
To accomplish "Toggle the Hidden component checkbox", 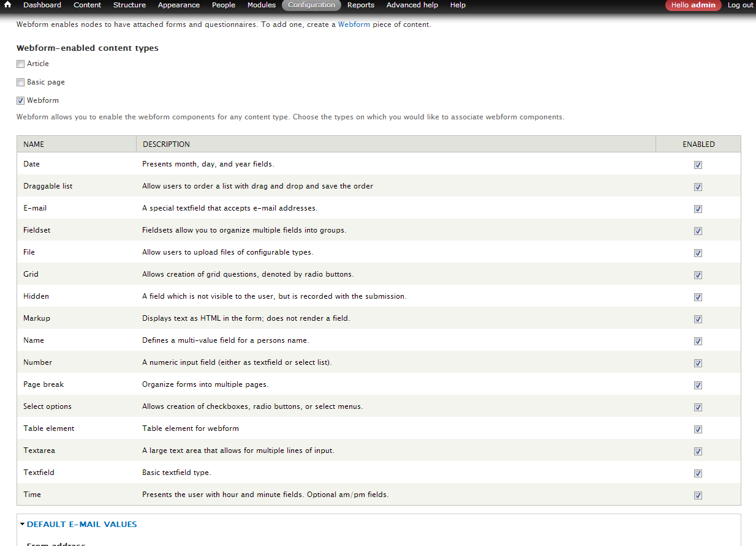I will pyautogui.click(x=698, y=297).
